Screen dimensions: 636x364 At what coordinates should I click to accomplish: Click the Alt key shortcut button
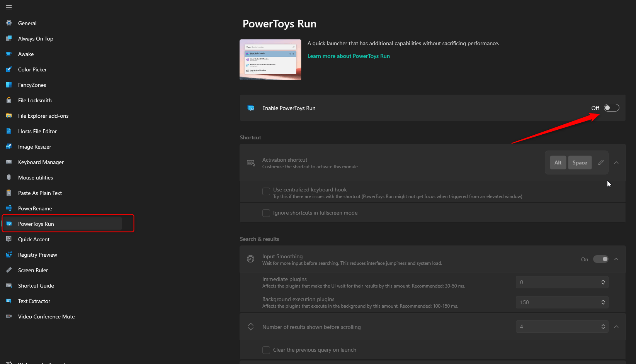tap(558, 163)
